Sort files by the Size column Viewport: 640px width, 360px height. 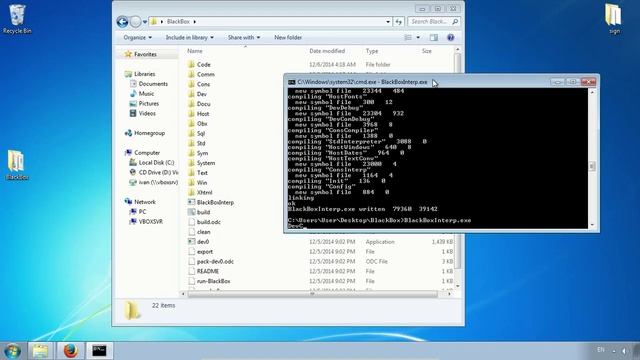(427, 51)
